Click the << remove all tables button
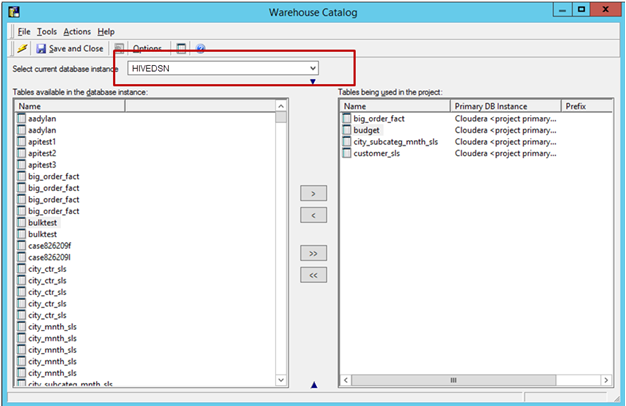Image resolution: width=626 pixels, height=406 pixels. point(313,275)
